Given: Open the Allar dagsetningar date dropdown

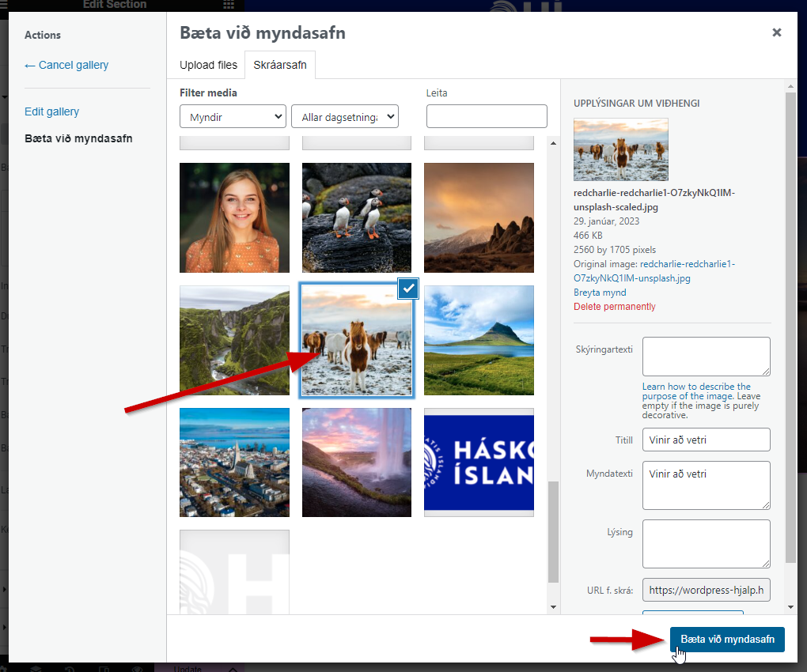Looking at the screenshot, I should 344,117.
